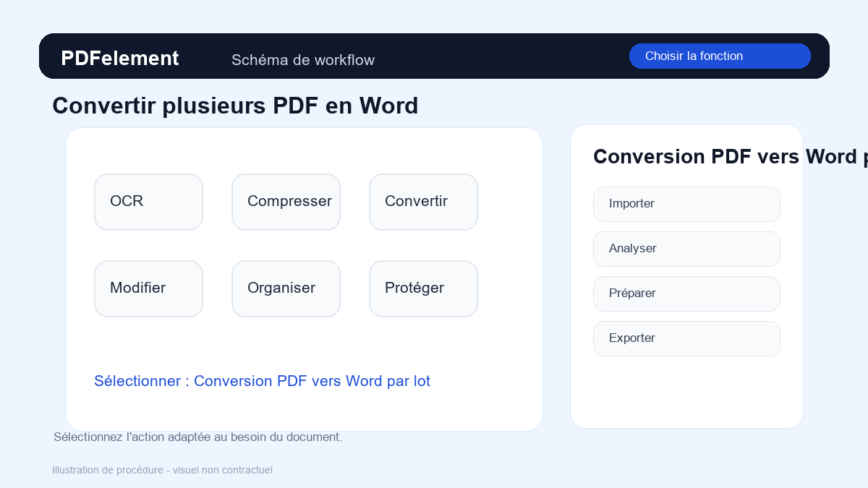868x488 pixels.
Task: Open the Convertir function tile
Action: [x=423, y=202]
